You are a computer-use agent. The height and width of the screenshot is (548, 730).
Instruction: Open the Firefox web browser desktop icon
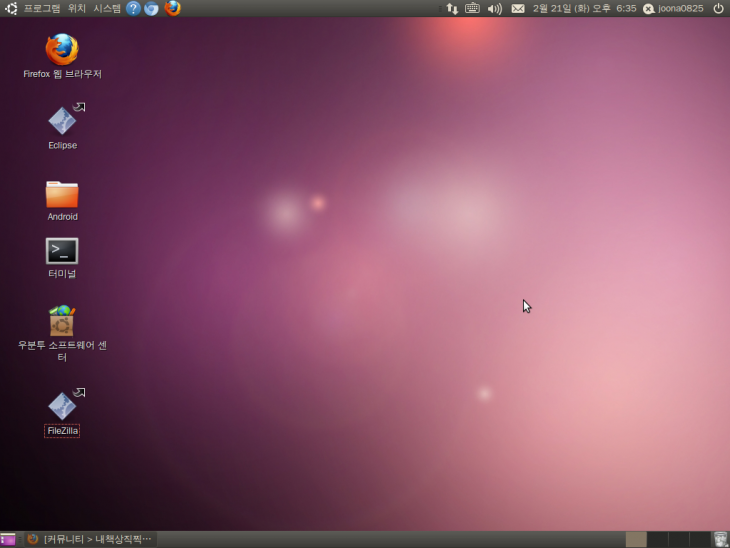tap(62, 50)
